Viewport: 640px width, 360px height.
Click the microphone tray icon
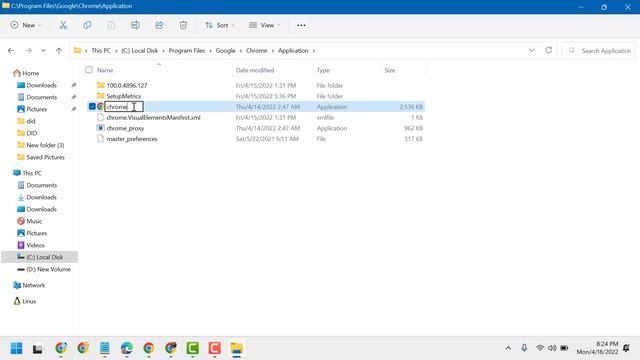coord(524,348)
